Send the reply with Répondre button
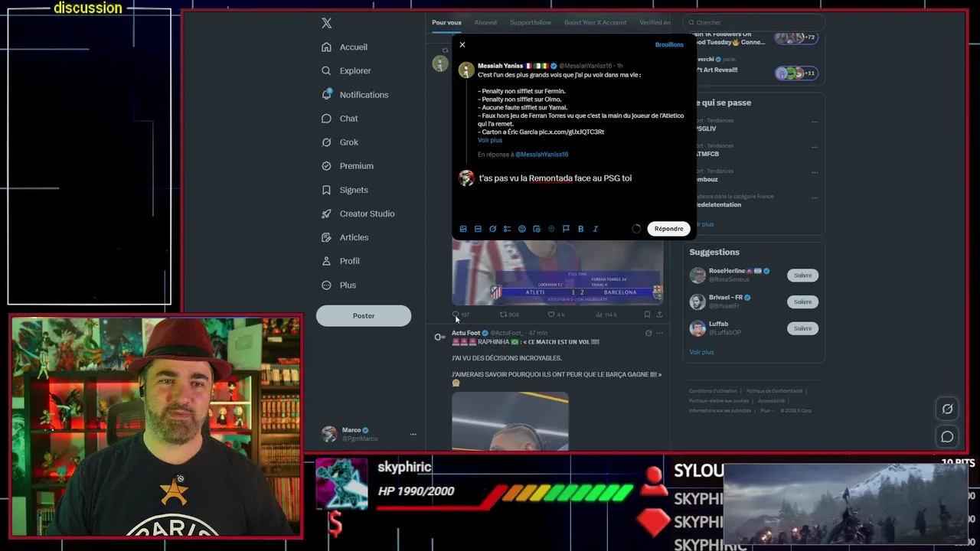Viewport: 980px width, 551px height. (x=668, y=229)
